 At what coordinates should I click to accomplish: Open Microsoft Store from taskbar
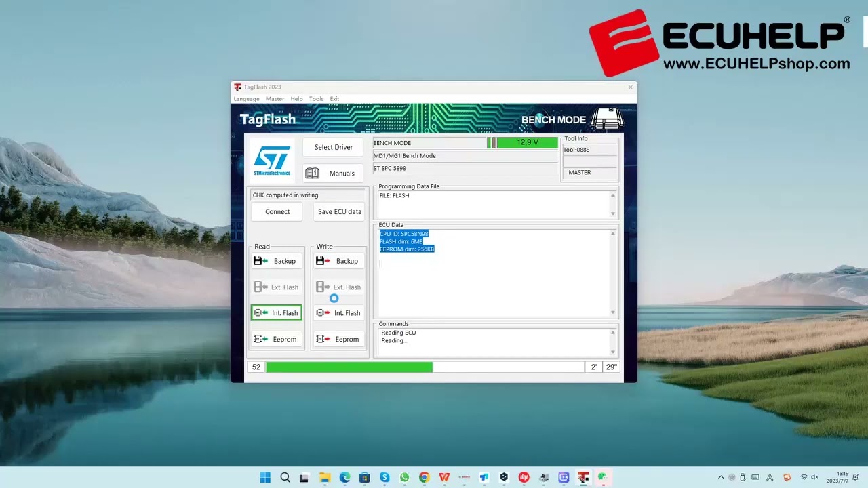click(364, 478)
